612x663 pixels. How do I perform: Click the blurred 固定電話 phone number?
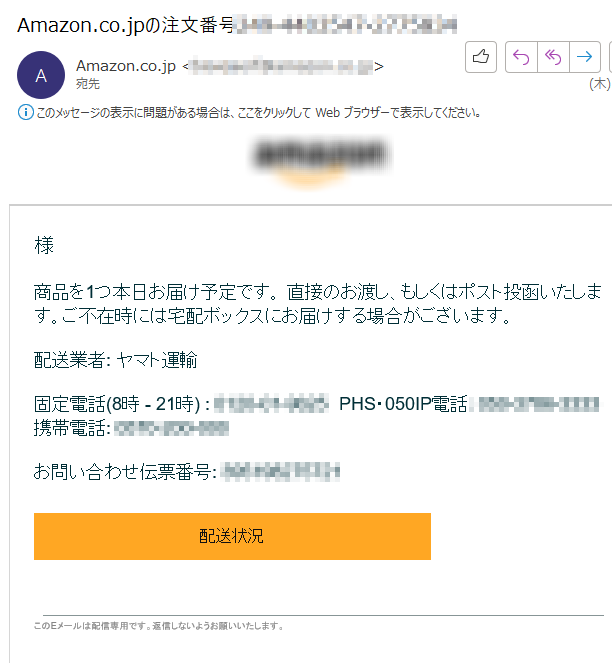[271, 403]
